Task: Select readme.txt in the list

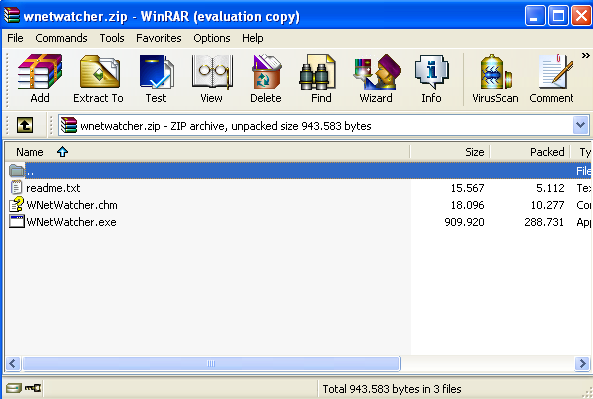Action: pos(53,188)
